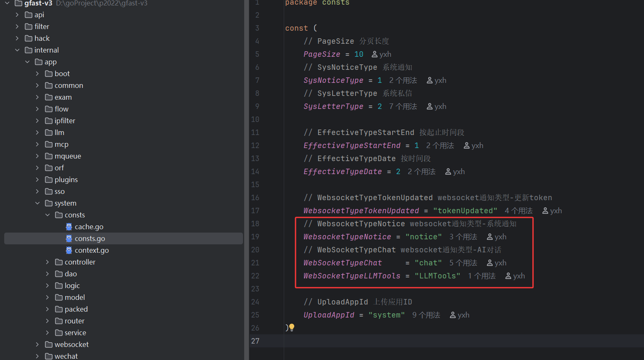Click the author icon on SysNoticeType line
The width and height of the screenshot is (644, 360).
(x=430, y=80)
